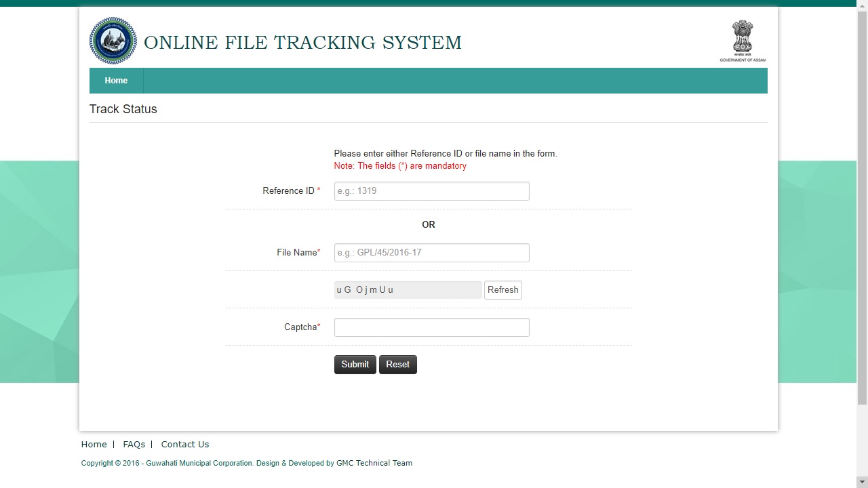Click the Guwahati Municipal Corporation round logo

tap(113, 41)
